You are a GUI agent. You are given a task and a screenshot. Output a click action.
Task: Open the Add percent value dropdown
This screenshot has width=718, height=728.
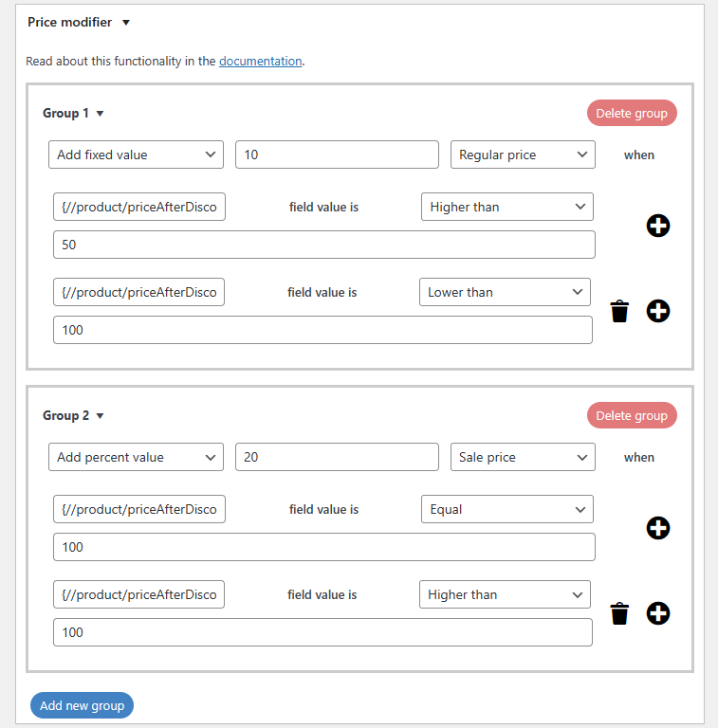pos(136,457)
